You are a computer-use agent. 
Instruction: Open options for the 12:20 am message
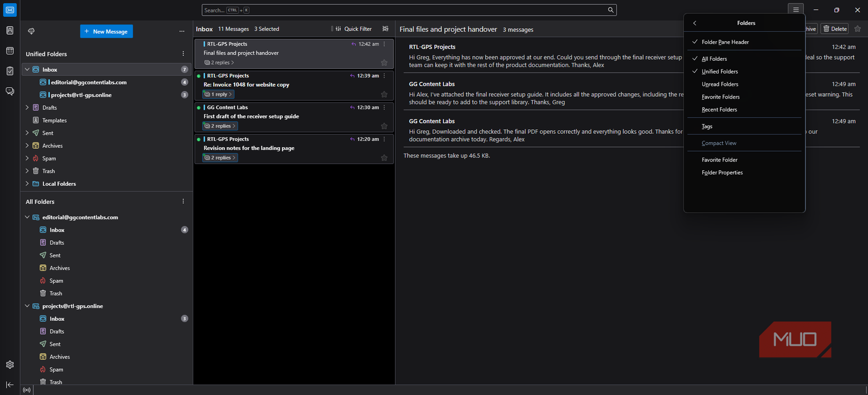384,139
